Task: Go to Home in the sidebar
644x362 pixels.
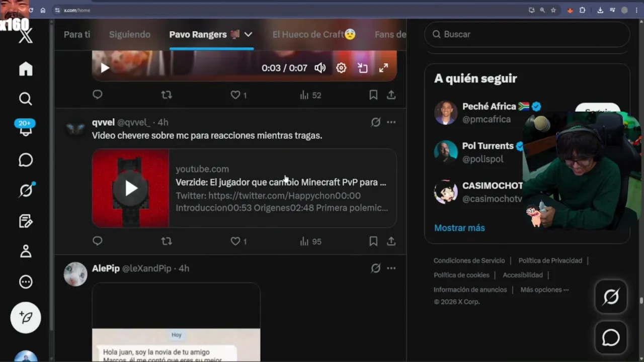Action: pyautogui.click(x=26, y=69)
